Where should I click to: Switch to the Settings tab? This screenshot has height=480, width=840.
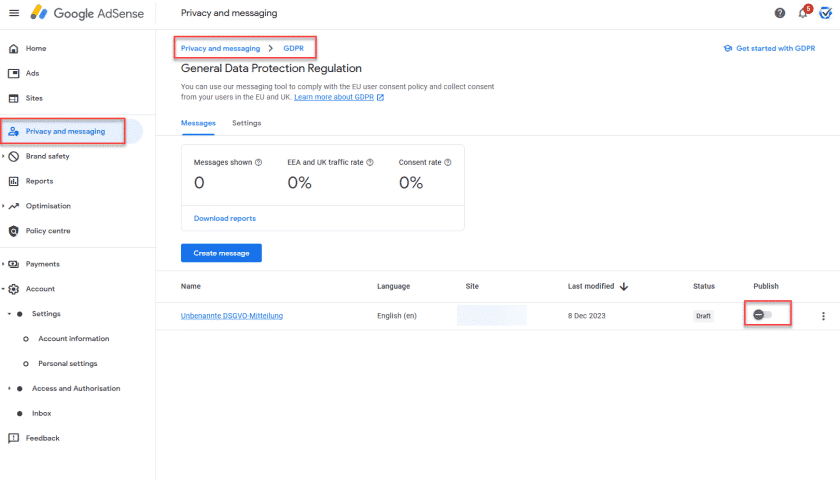[x=246, y=123]
